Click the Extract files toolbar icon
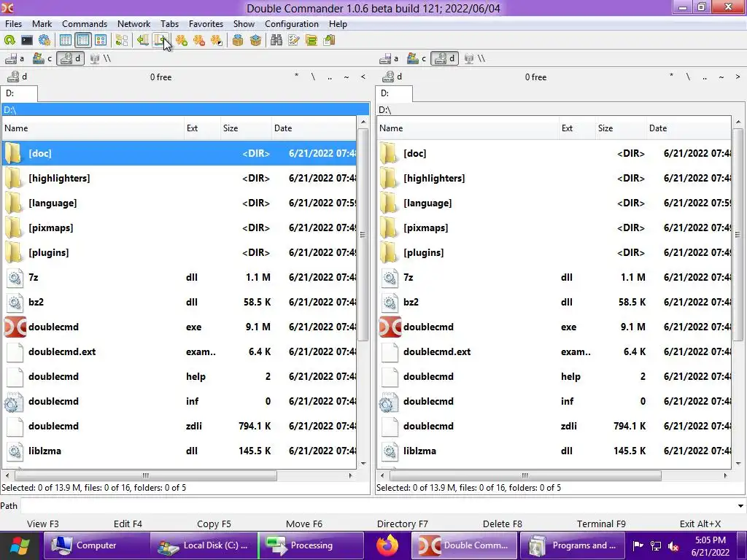 [x=255, y=41]
